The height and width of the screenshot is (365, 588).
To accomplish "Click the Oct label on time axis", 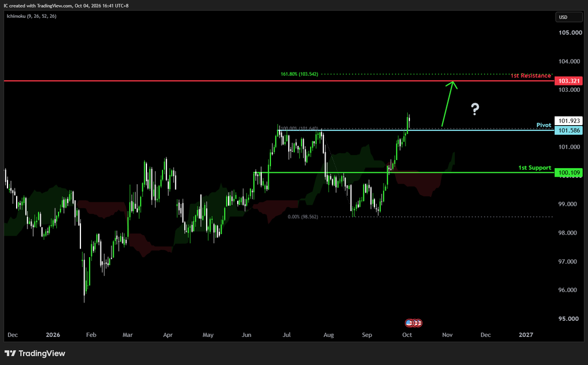I will tap(407, 335).
